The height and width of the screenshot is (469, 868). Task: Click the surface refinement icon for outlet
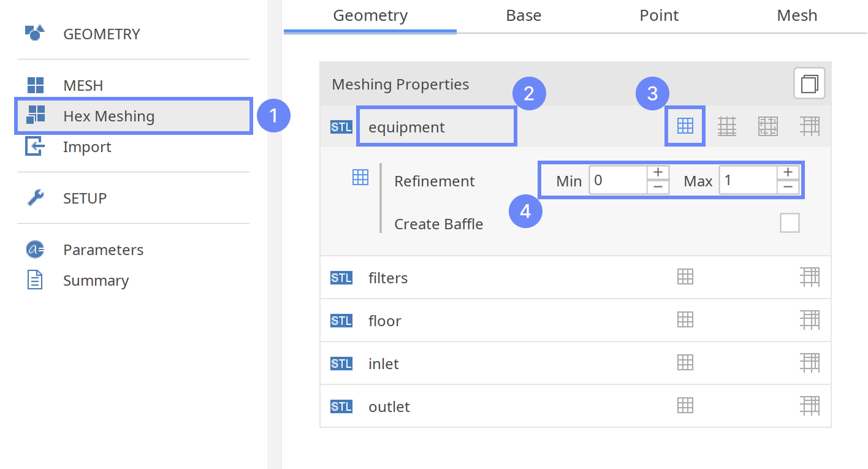click(x=685, y=406)
